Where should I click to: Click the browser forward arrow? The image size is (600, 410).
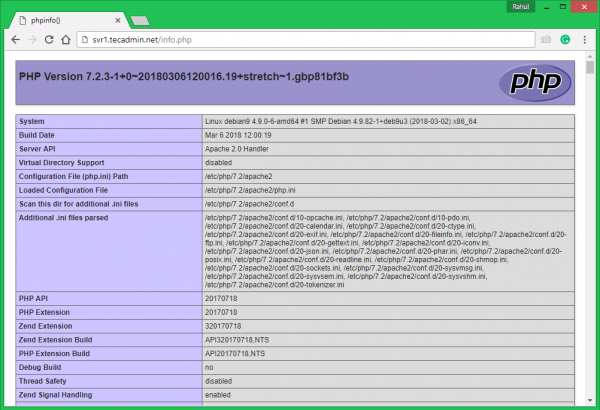pos(33,40)
